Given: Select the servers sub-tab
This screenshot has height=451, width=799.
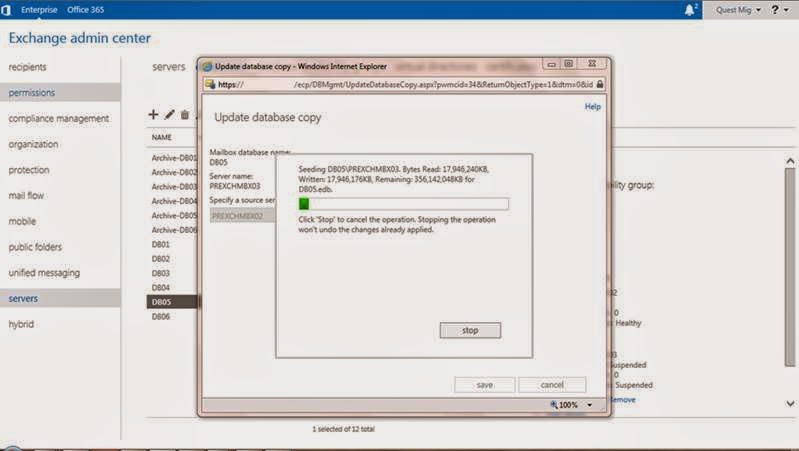Looking at the screenshot, I should [169, 67].
